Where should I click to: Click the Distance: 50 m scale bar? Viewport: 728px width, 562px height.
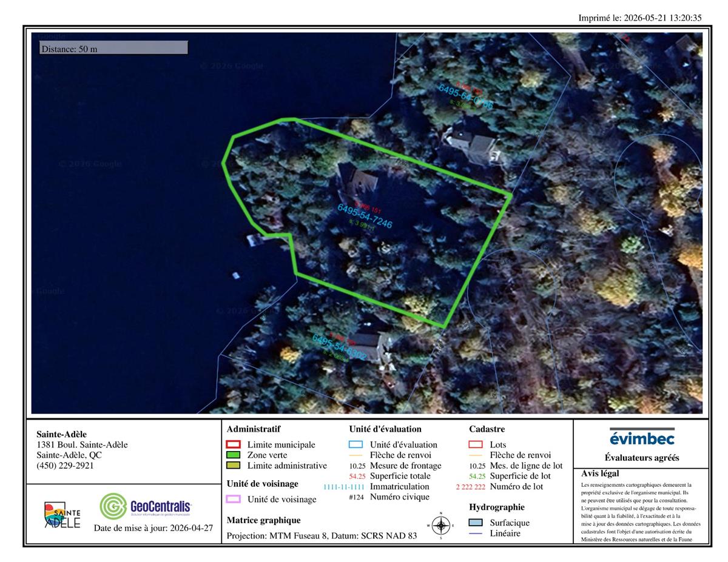(113, 49)
